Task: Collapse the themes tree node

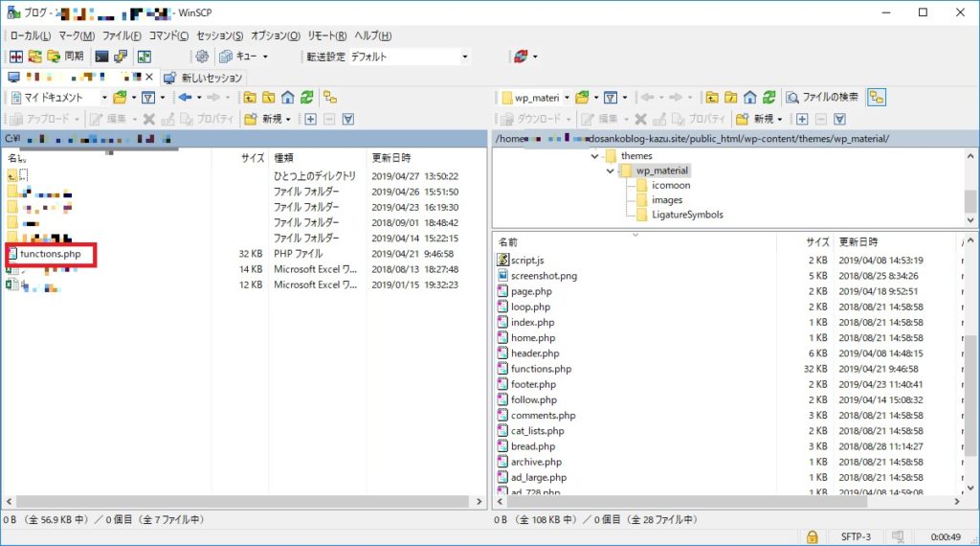Action: 595,156
